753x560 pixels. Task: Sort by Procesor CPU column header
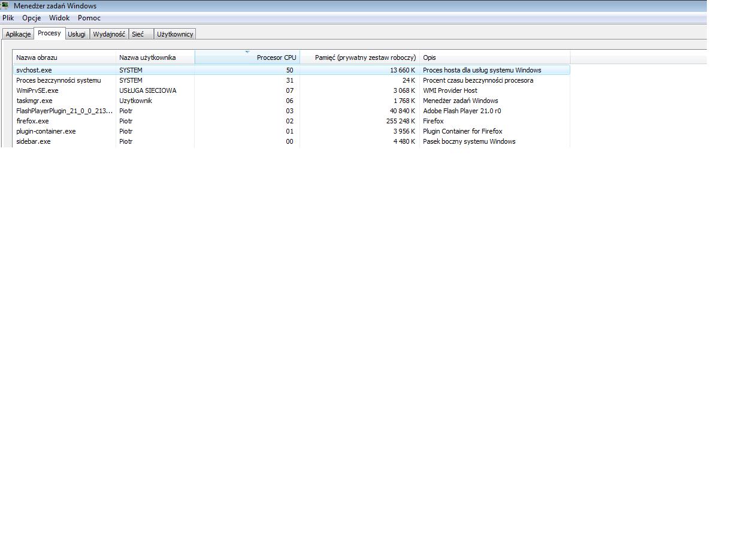tap(247, 57)
